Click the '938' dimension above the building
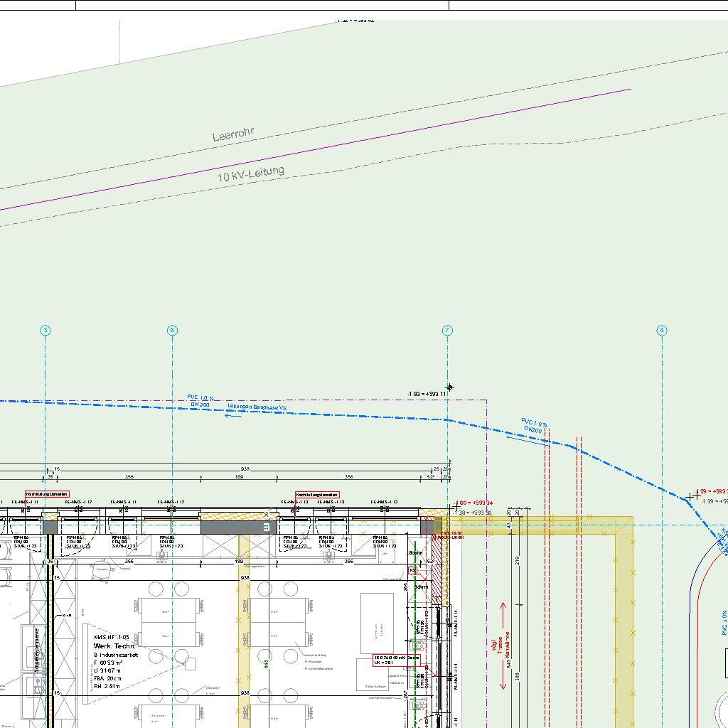 [x=245, y=469]
